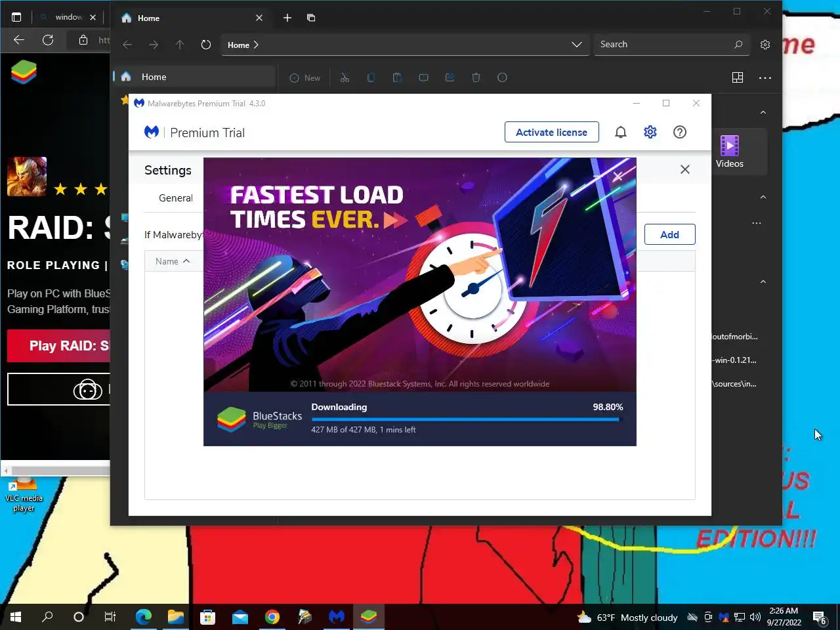Open Google Chrome from the taskbar
Viewport: 840px width, 630px height.
click(272, 617)
